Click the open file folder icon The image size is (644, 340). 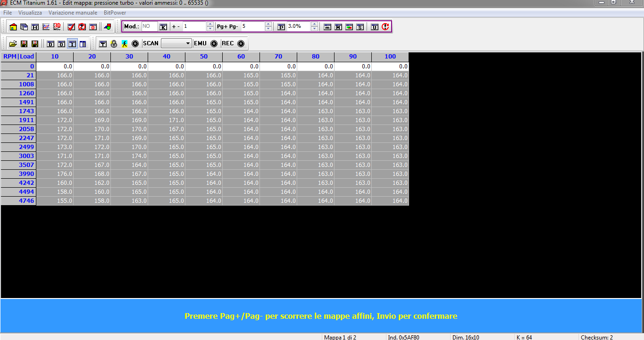pyautogui.click(x=13, y=44)
